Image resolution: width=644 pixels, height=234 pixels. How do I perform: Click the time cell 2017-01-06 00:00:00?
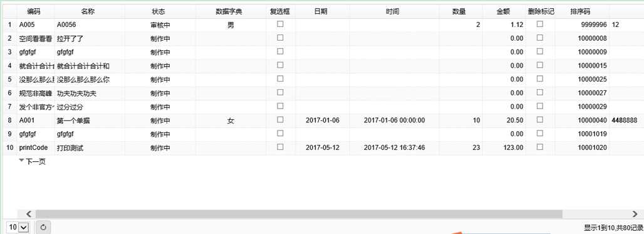394,121
